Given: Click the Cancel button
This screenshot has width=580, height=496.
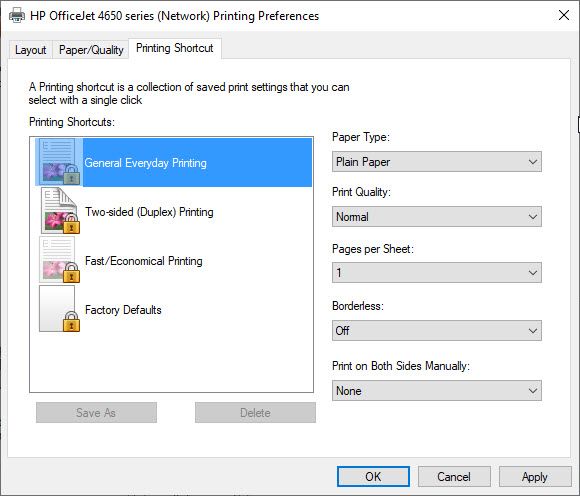Looking at the screenshot, I should [454, 476].
